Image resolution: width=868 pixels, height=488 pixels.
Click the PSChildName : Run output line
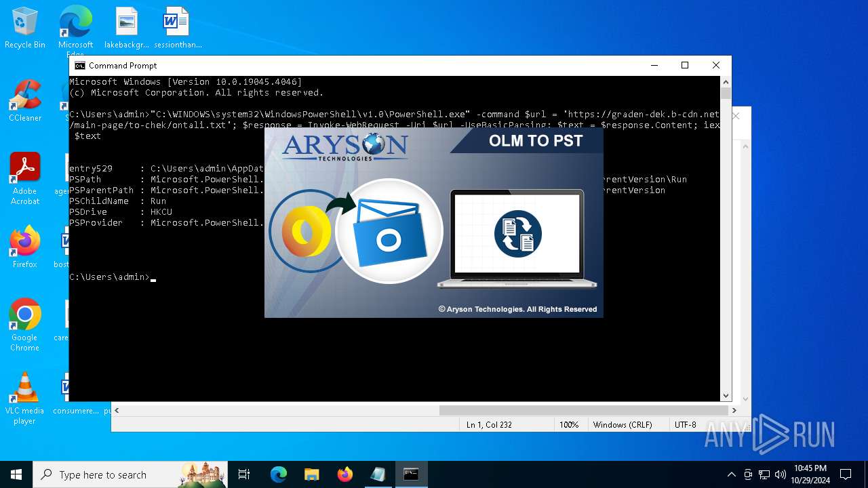click(x=118, y=201)
